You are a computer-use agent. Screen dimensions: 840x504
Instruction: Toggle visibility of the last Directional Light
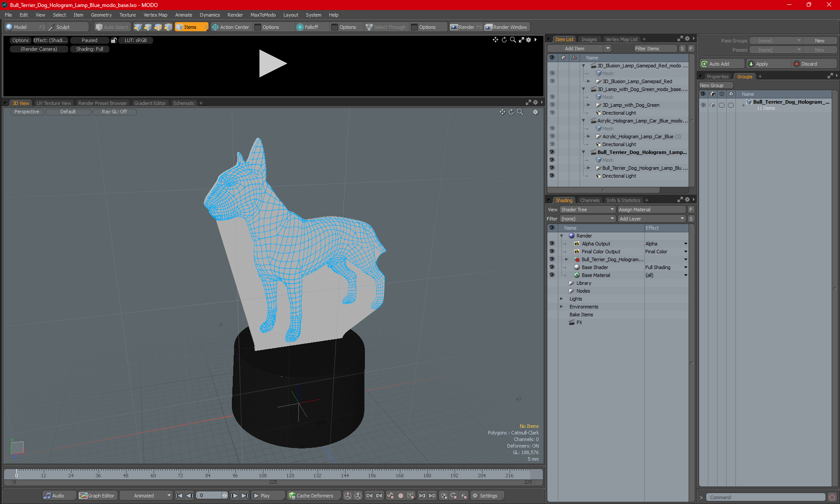point(552,176)
